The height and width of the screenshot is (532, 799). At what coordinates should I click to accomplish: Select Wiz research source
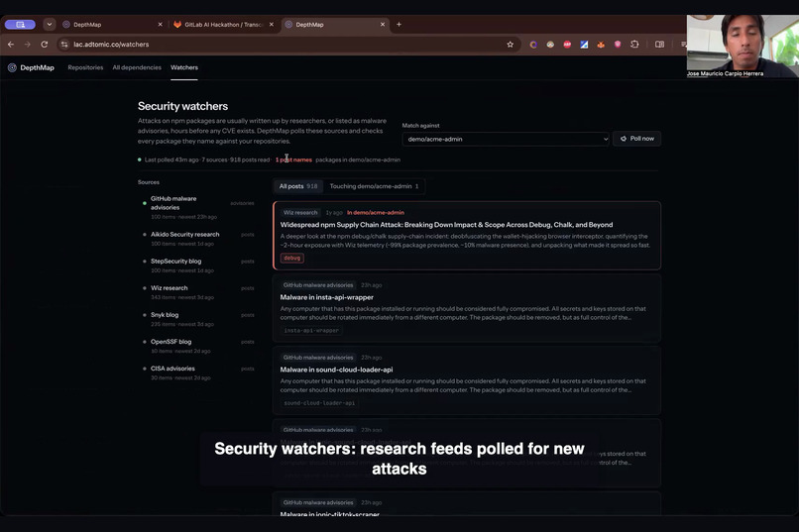(x=196, y=292)
